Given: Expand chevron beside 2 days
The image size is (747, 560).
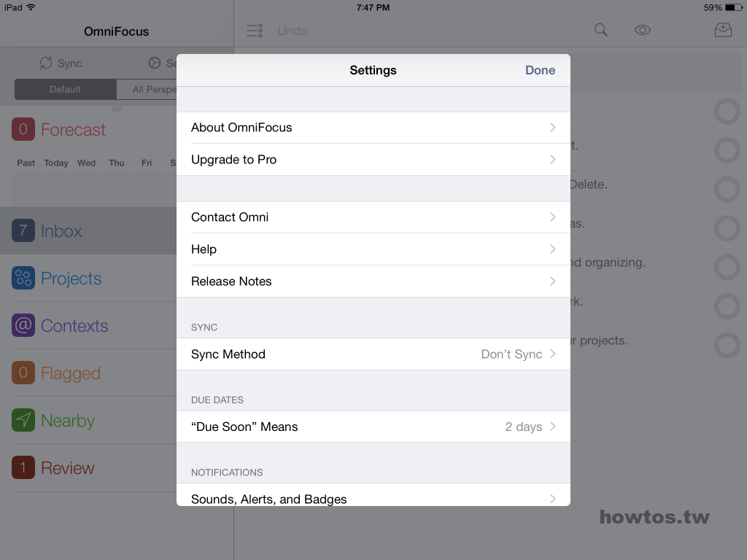Looking at the screenshot, I should (553, 427).
